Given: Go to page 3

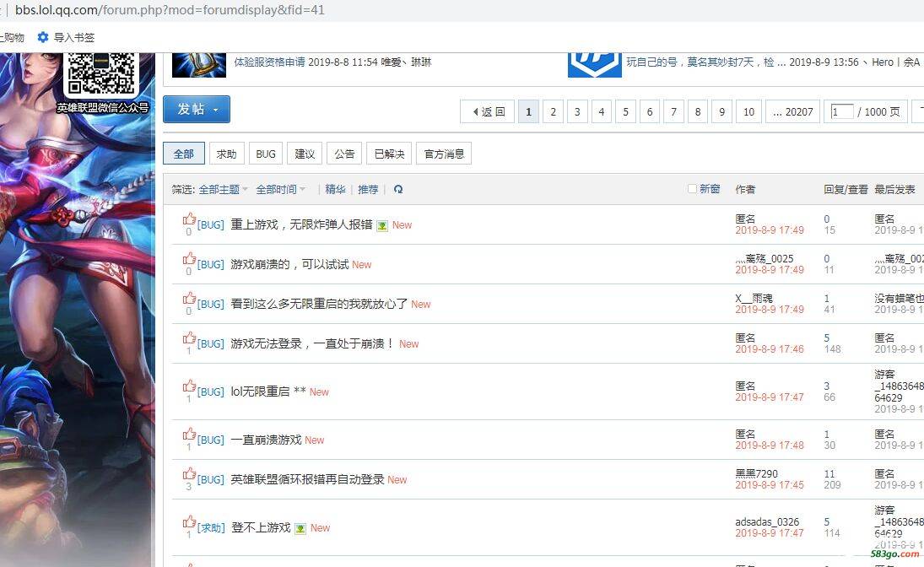Looking at the screenshot, I should [x=577, y=111].
